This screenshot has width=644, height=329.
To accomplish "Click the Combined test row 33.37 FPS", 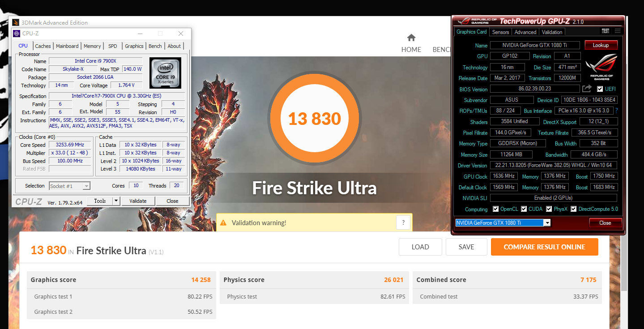I will pyautogui.click(x=507, y=296).
